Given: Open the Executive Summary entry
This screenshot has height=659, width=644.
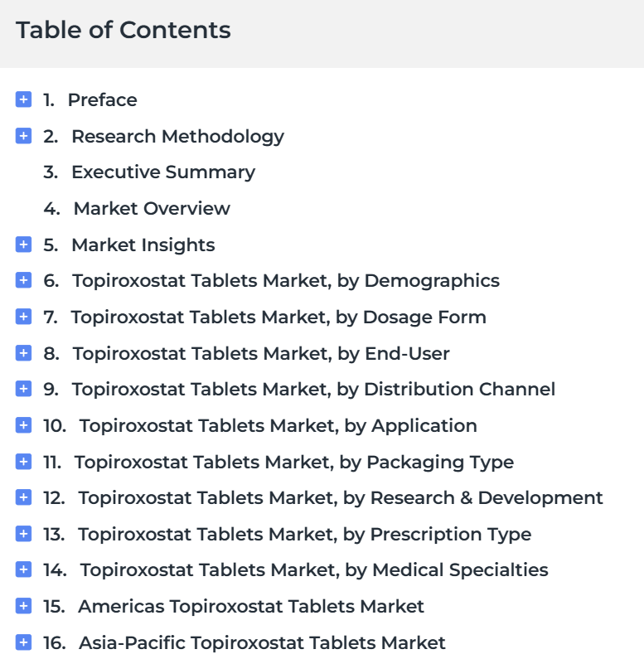Looking at the screenshot, I should (x=163, y=172).
